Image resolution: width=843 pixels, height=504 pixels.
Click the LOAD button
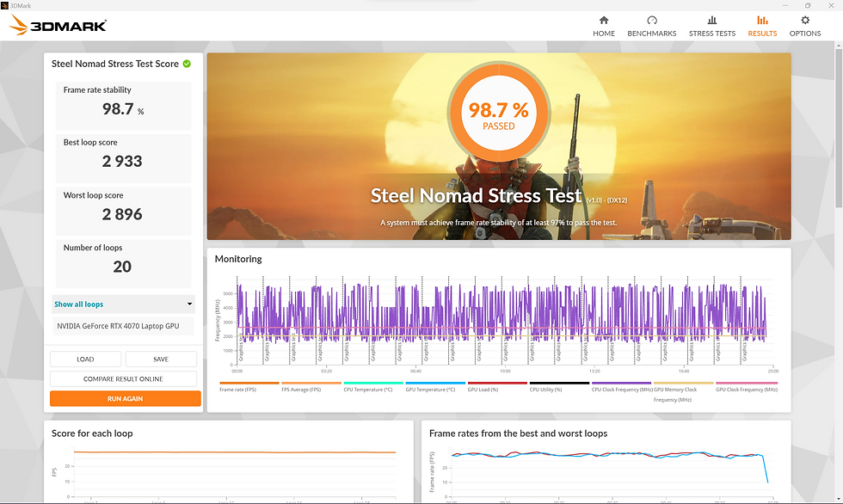click(x=85, y=359)
